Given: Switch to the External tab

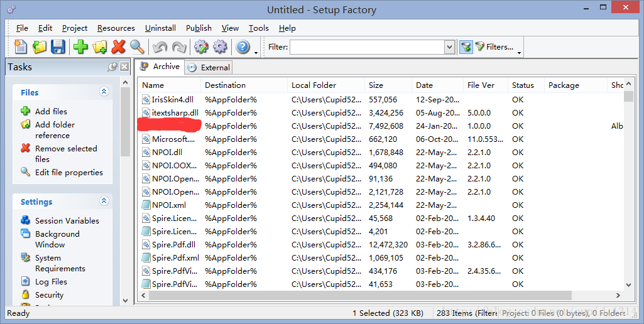Looking at the screenshot, I should click(x=209, y=68).
